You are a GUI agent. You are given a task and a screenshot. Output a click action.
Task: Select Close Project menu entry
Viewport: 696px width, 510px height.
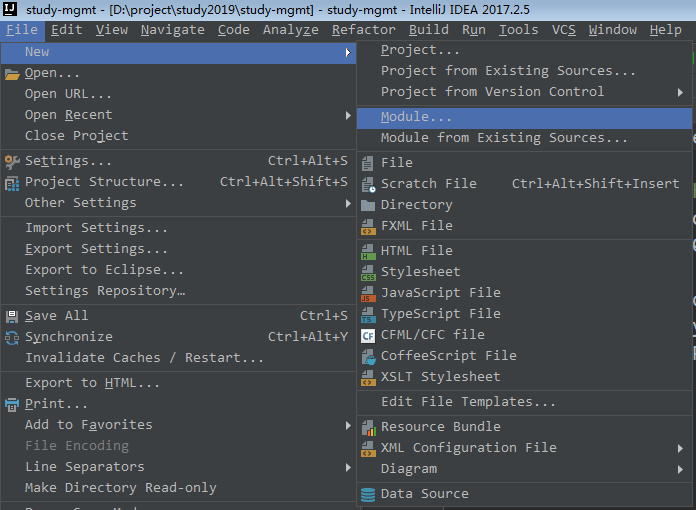[178, 136]
